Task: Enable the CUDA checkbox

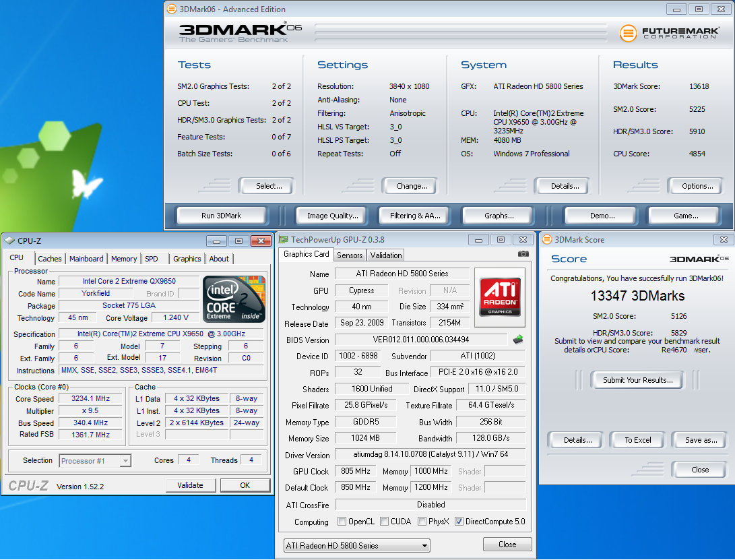Action: (385, 522)
